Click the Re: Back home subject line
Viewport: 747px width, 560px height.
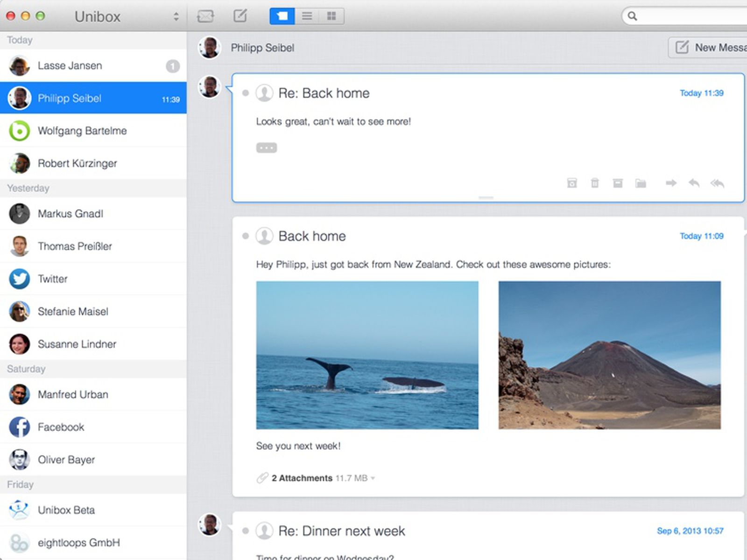tap(324, 93)
